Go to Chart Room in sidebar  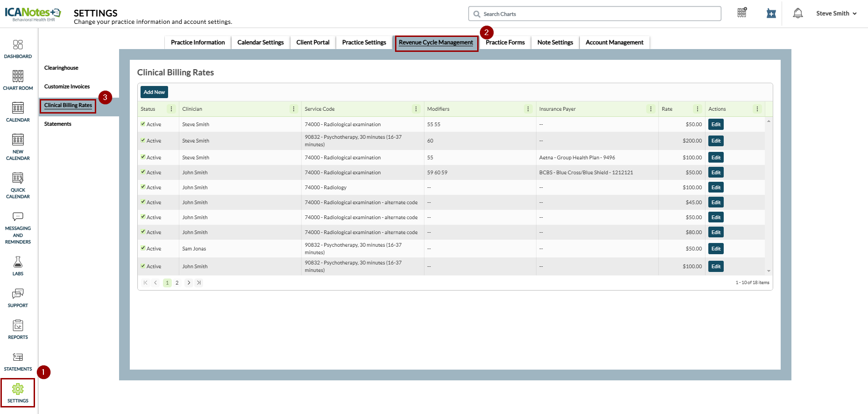pyautogui.click(x=18, y=77)
